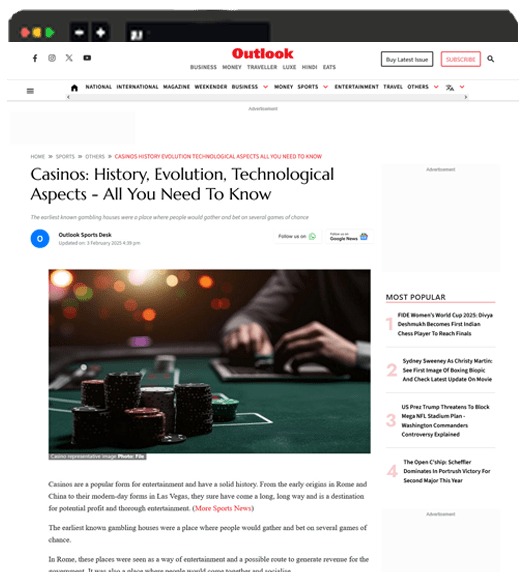This screenshot has height=572, width=524.
Task: Select the Magazine menu item
Action: coord(176,87)
